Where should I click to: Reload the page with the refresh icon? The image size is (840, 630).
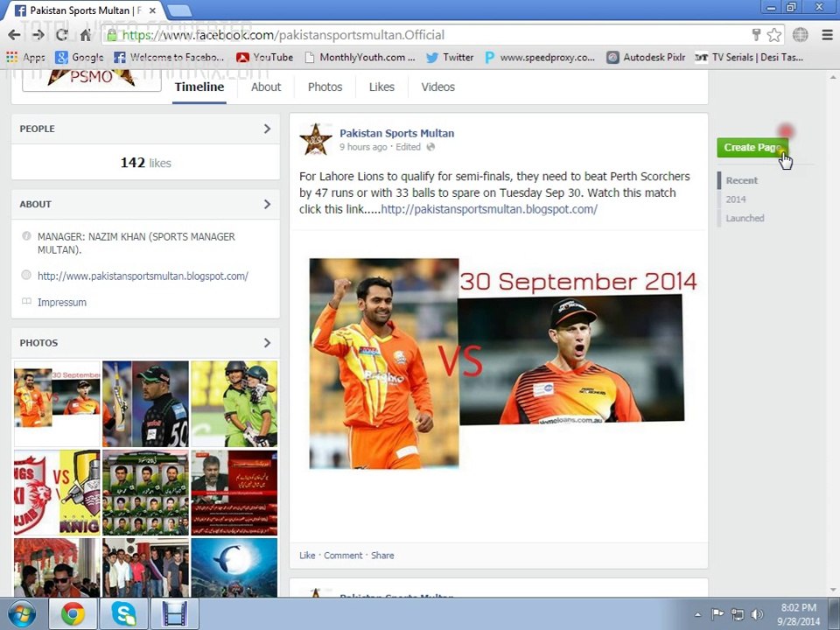pos(61,35)
